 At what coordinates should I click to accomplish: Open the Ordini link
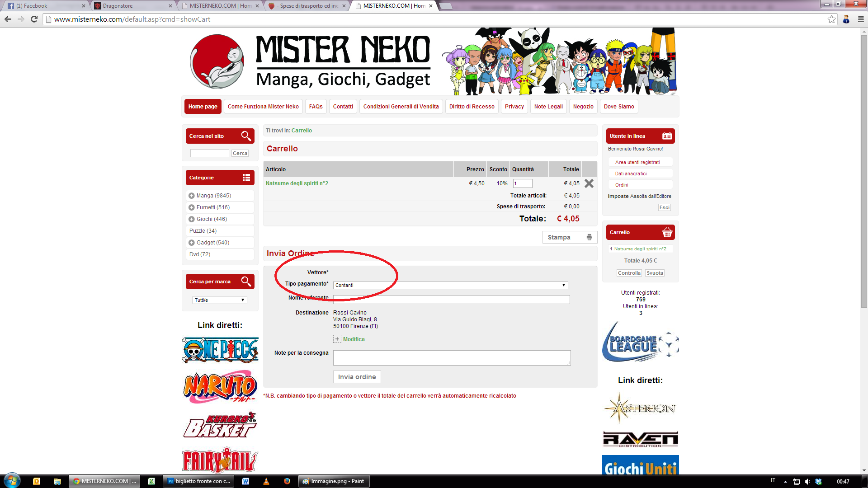tap(622, 185)
